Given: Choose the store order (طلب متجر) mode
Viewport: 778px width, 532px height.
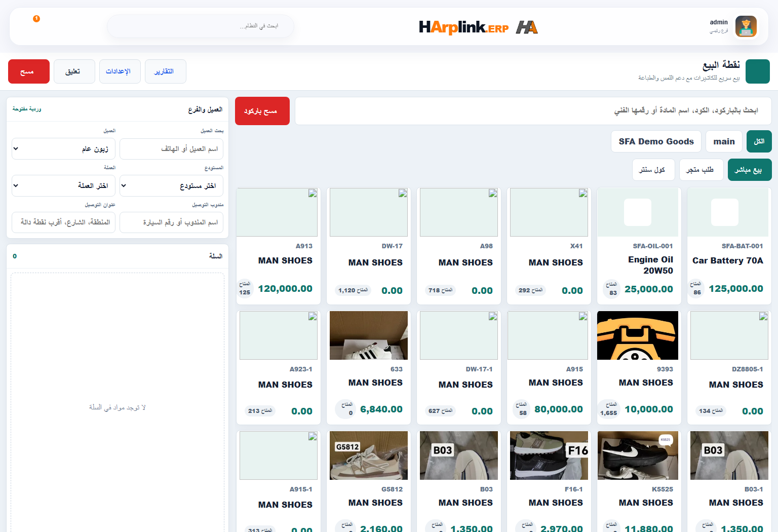Looking at the screenshot, I should 701,170.
